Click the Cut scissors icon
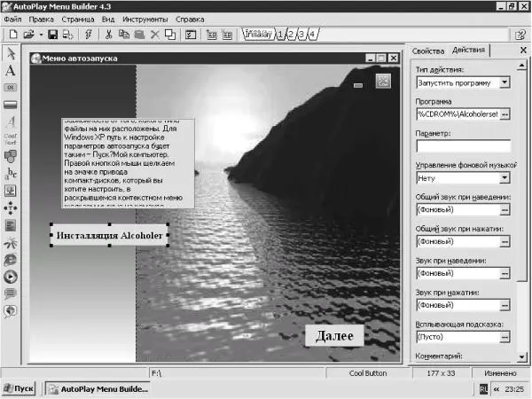This screenshot has height=399, width=532. point(108,35)
